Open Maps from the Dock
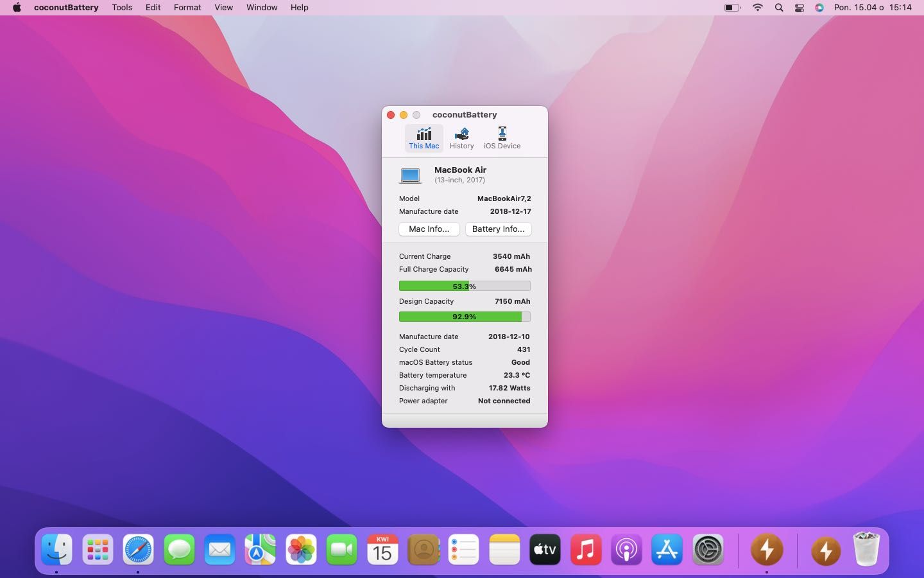 tap(260, 550)
